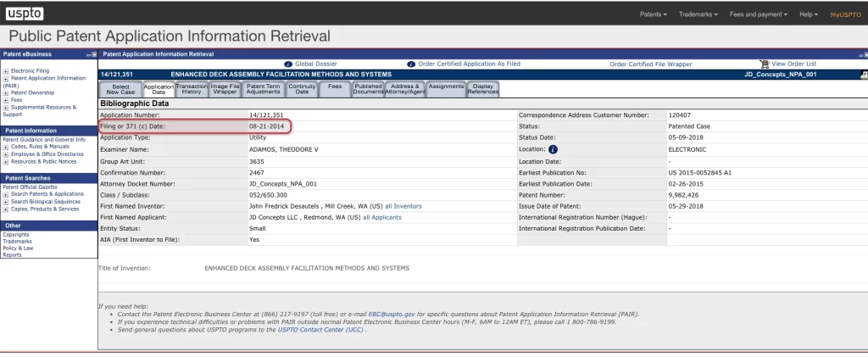Click the confirmation number 2467
Screen dimensions: 868x357
click(x=256, y=173)
